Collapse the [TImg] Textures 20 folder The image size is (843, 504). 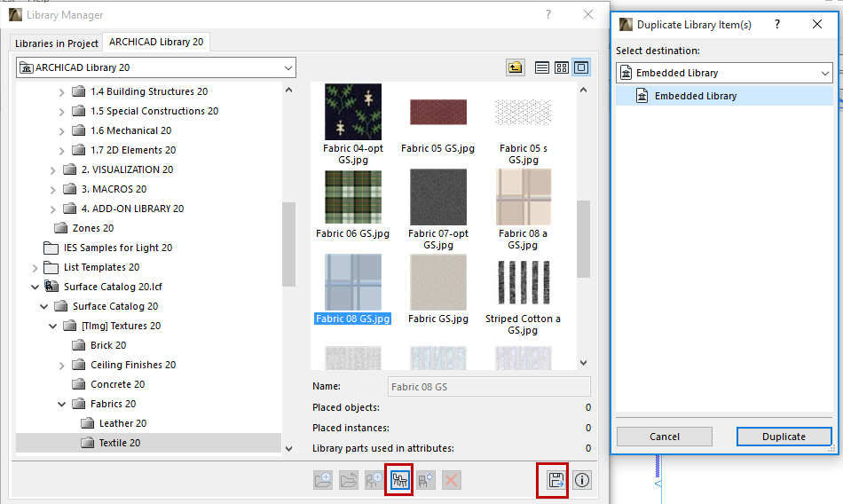pyautogui.click(x=52, y=326)
